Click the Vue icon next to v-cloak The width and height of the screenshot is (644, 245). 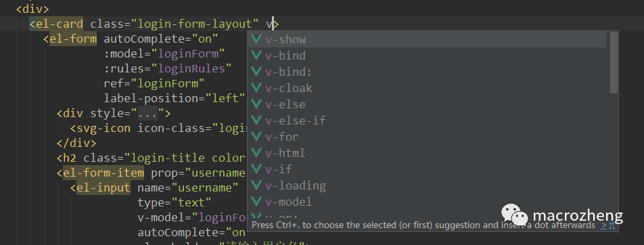tap(256, 88)
